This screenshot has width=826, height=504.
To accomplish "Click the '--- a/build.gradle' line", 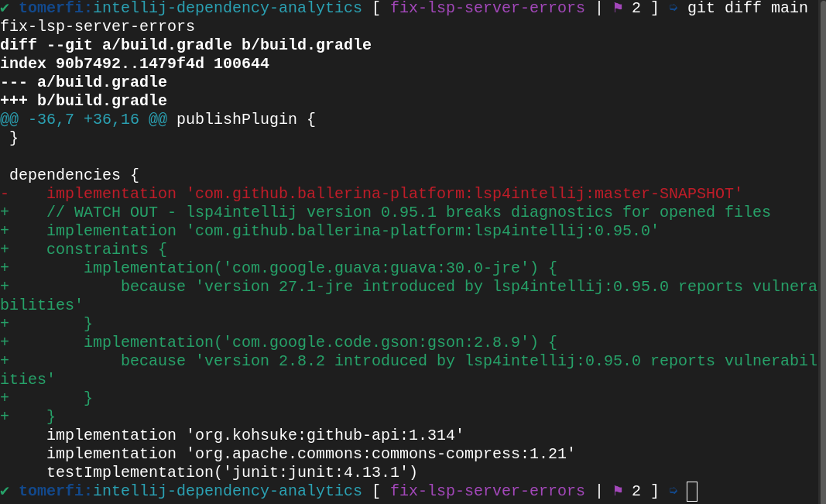I will pos(84,81).
